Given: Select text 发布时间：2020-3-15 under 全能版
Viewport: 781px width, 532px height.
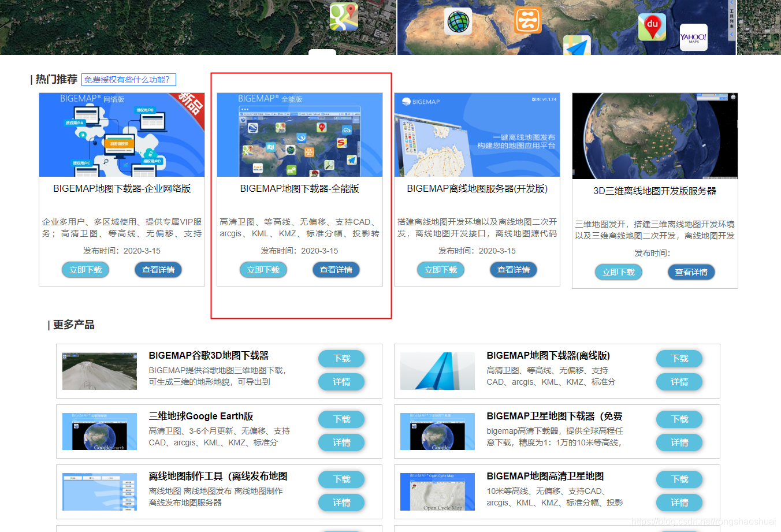Looking at the screenshot, I should coord(300,251).
